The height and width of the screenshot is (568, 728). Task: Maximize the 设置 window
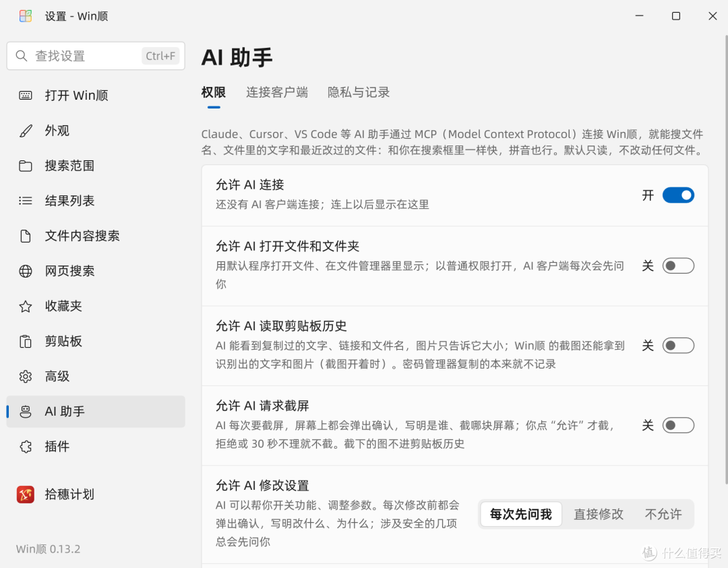coord(676,16)
